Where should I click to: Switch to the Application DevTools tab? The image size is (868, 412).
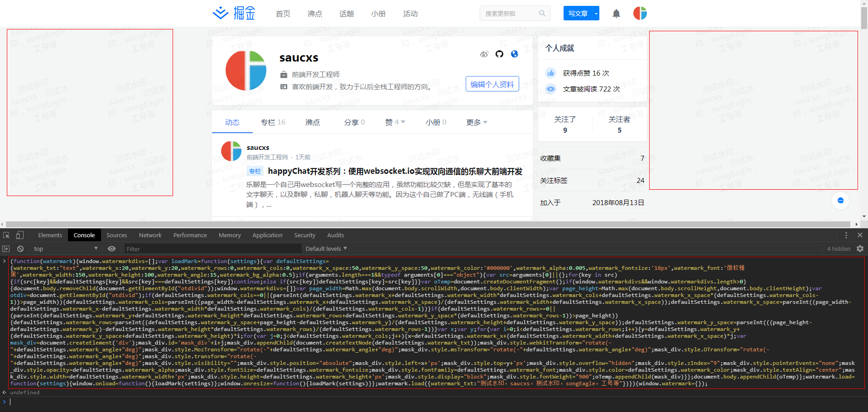point(267,235)
